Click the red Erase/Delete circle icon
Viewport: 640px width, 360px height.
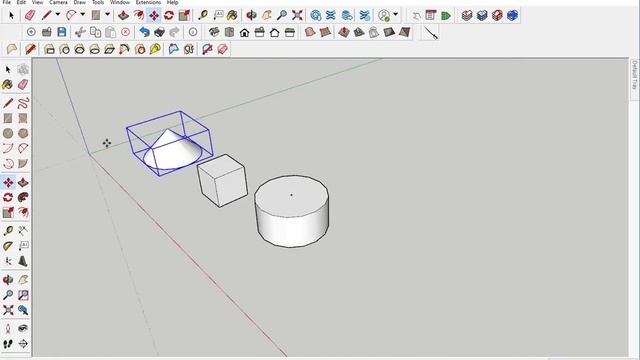tap(125, 32)
